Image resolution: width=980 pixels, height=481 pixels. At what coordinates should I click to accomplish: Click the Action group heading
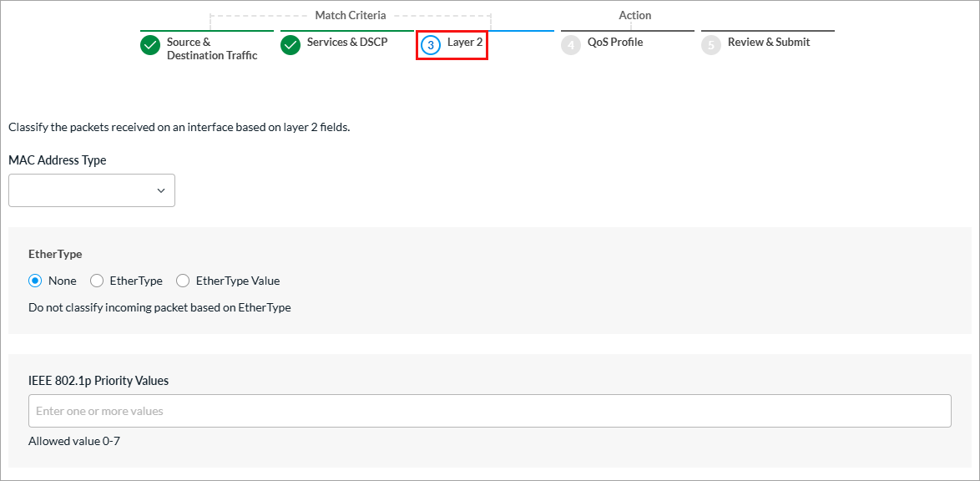635,15
